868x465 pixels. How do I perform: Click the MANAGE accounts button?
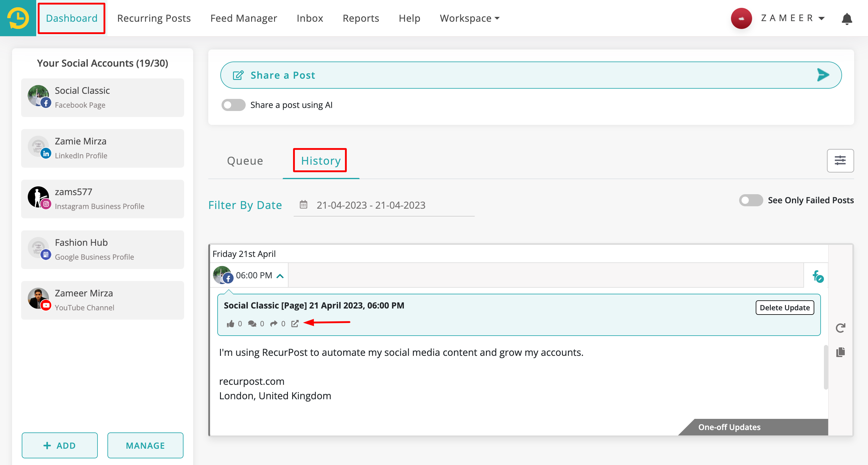145,445
